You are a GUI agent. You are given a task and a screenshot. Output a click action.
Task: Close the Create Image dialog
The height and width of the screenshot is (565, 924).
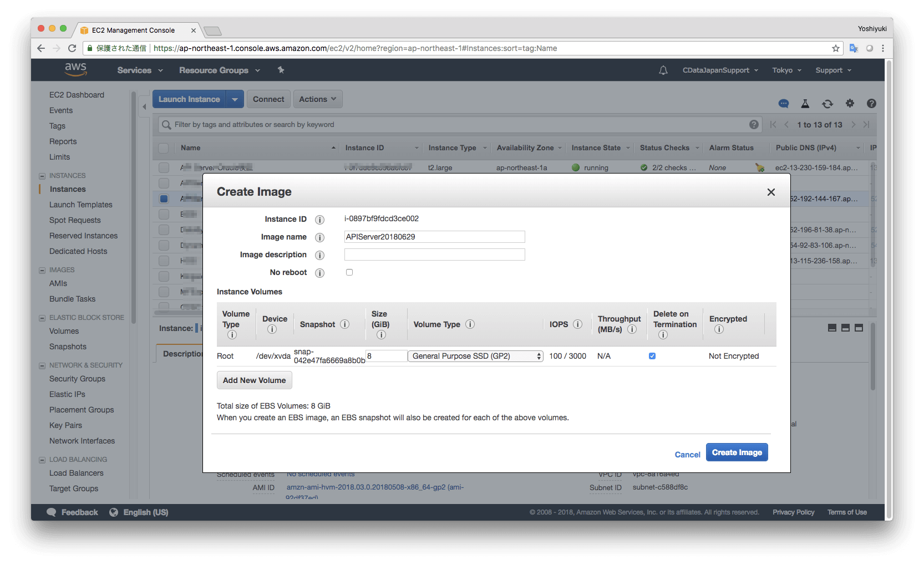[x=771, y=192]
